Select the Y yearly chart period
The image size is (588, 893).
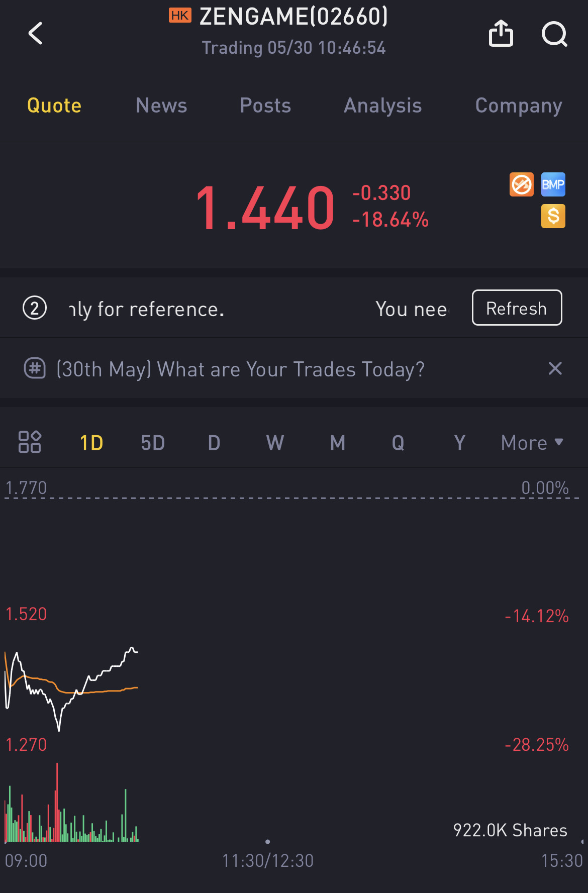tap(459, 443)
